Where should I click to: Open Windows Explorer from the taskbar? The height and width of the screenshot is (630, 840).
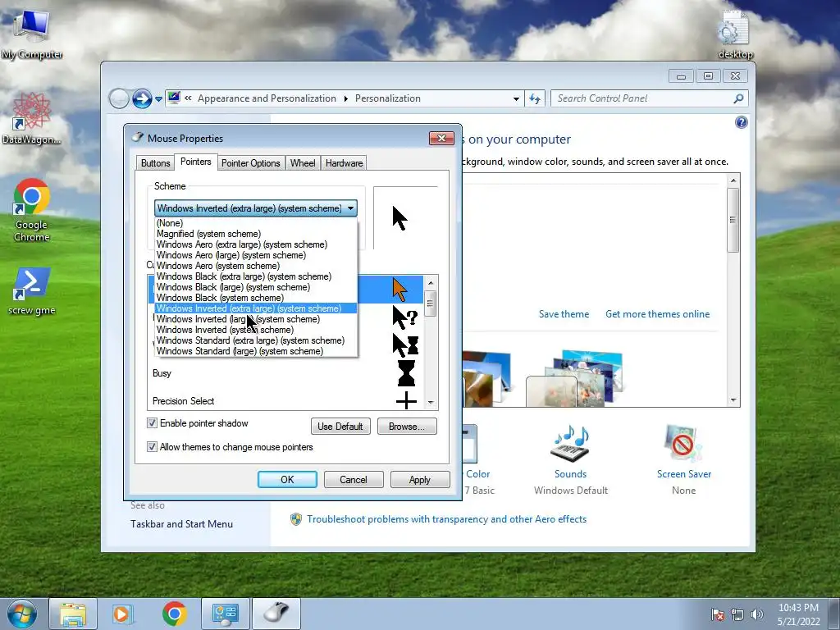(x=73, y=614)
